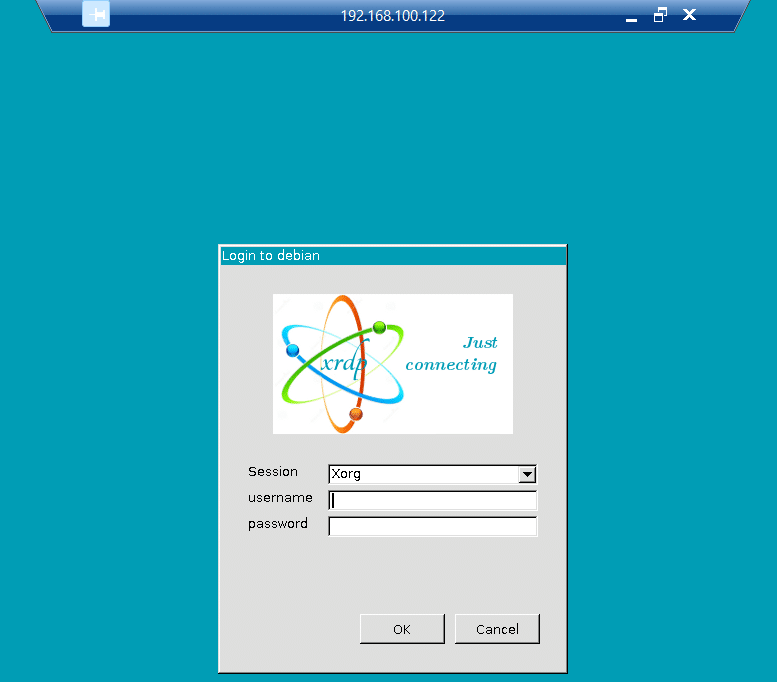777x682 pixels.
Task: Click the password label
Action: point(278,524)
